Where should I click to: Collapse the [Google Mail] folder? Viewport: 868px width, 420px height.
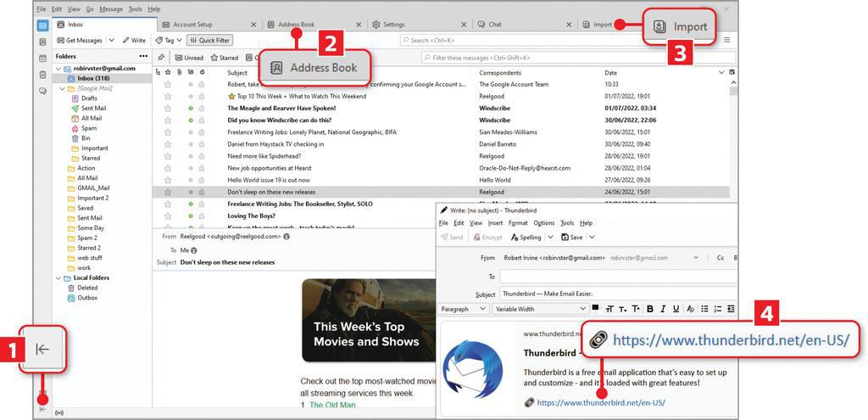pos(63,88)
